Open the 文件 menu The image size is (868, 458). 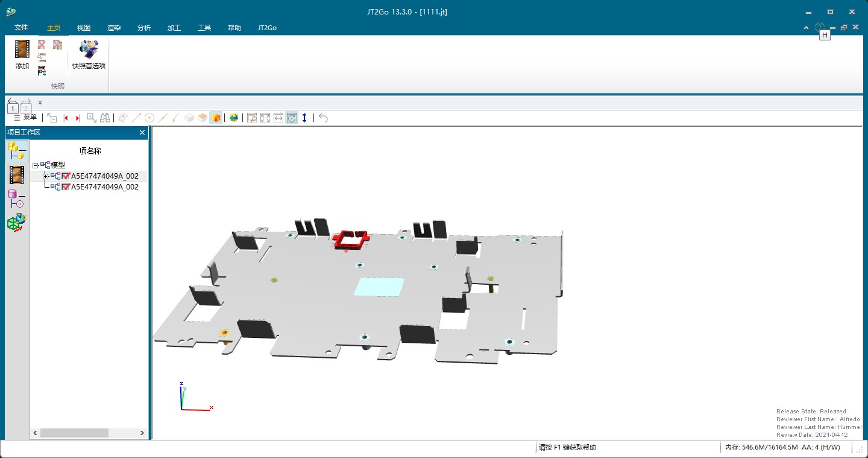pos(21,28)
